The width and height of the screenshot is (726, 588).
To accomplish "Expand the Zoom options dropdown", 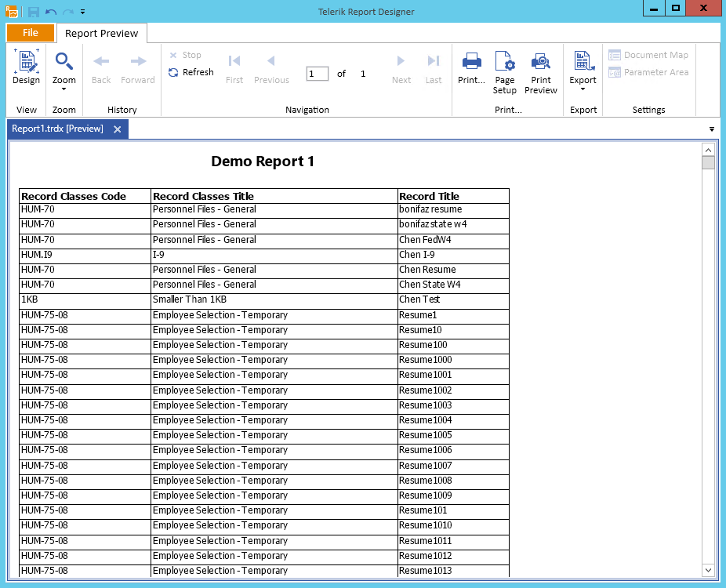I will point(64,89).
